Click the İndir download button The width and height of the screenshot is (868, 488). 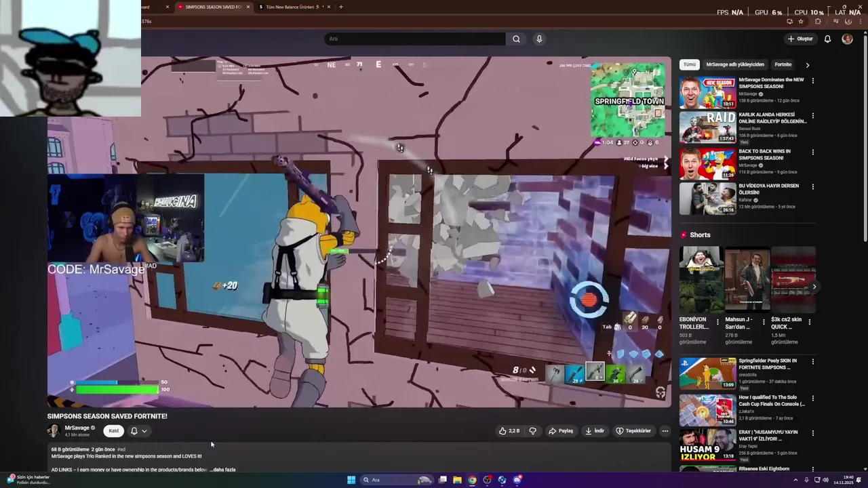(x=595, y=430)
